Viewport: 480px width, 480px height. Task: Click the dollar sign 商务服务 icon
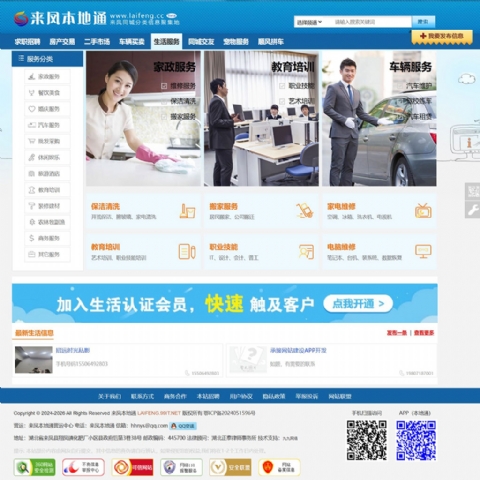pos(32,238)
